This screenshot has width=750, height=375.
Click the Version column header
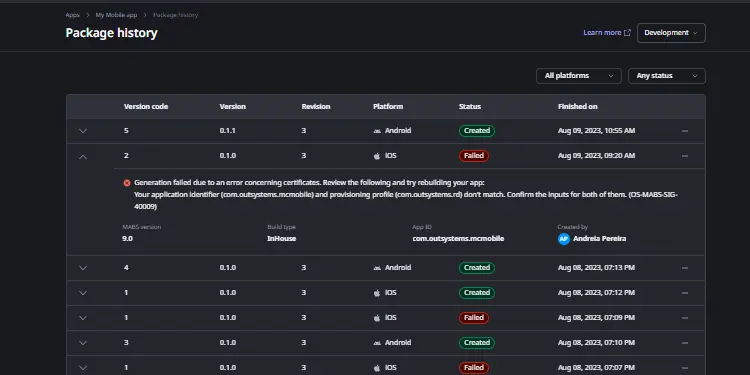(x=232, y=106)
